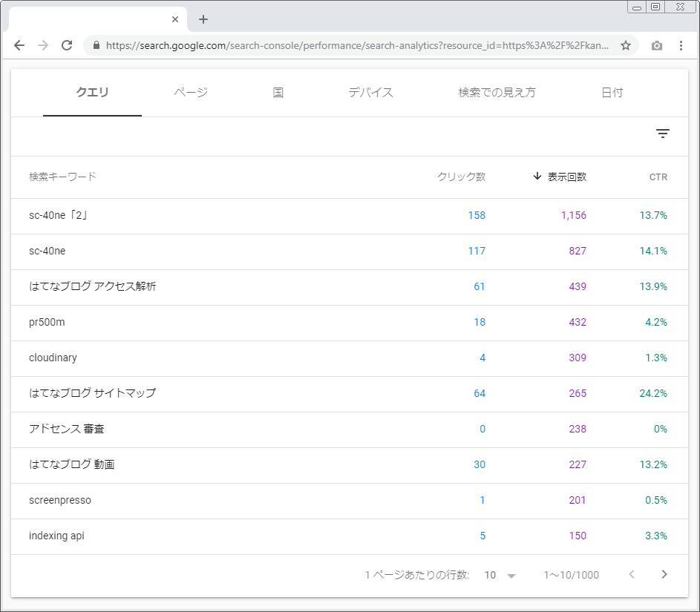Sort by CTR column header
Viewport: 700px width, 612px height.
coord(658,177)
